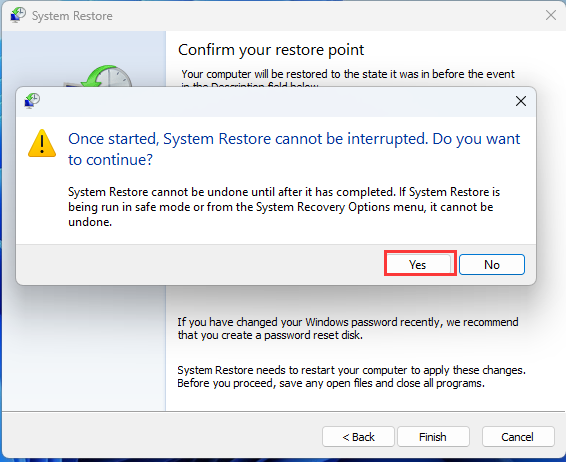Image resolution: width=566 pixels, height=462 pixels.
Task: Click the System Restore icon in main window title bar
Action: tap(18, 15)
